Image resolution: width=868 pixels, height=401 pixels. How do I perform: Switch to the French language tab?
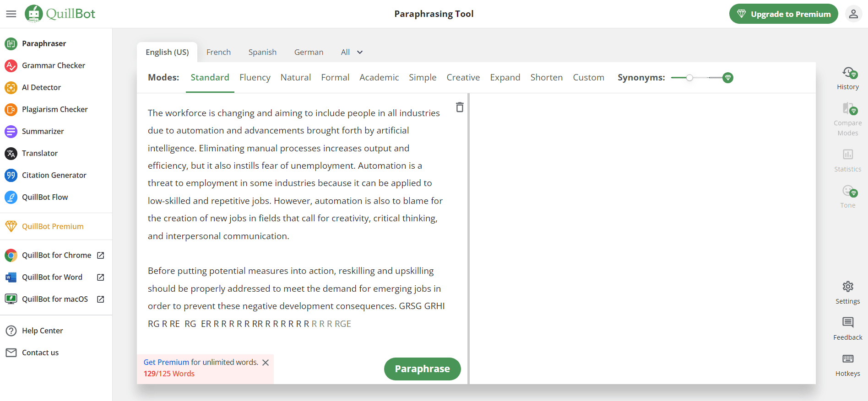pyautogui.click(x=218, y=52)
